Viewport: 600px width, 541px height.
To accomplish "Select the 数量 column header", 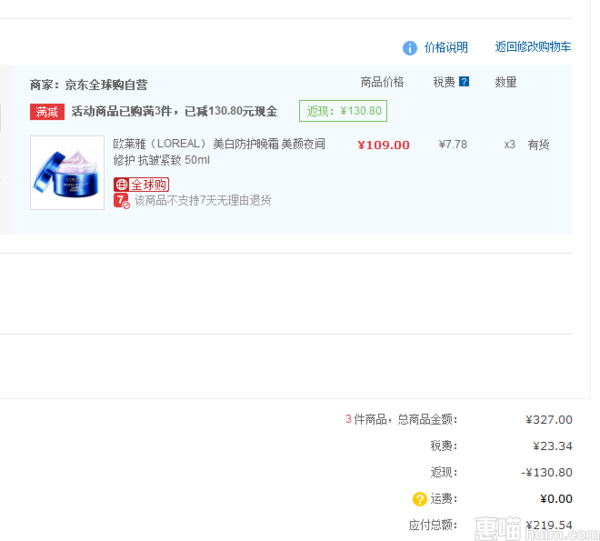I will (x=505, y=82).
